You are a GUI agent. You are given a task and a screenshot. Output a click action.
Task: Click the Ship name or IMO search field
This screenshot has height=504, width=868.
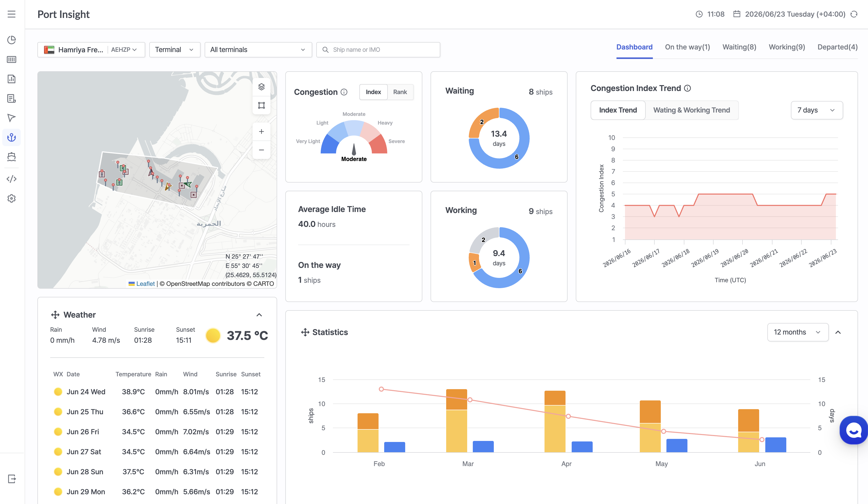(378, 50)
